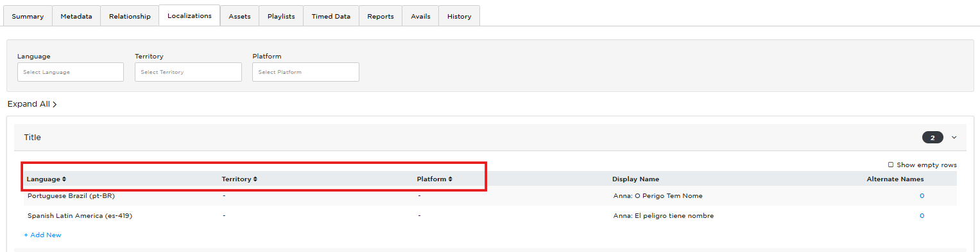
Task: Click the Title section heading
Action: 33,138
